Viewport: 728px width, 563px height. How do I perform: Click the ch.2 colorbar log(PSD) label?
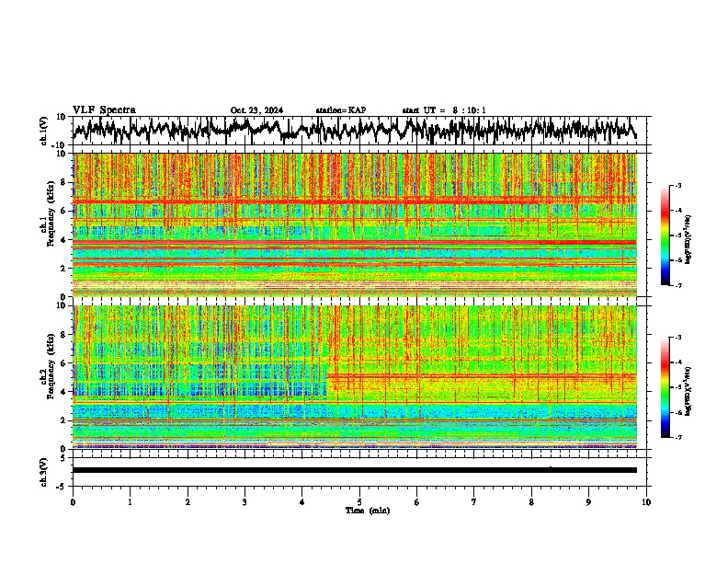point(688,391)
